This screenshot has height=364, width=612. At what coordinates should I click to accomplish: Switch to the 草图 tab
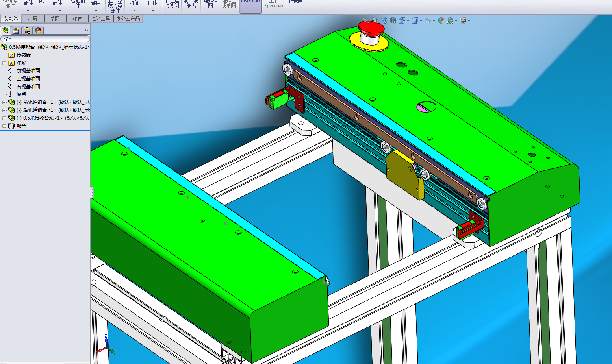tap(55, 18)
